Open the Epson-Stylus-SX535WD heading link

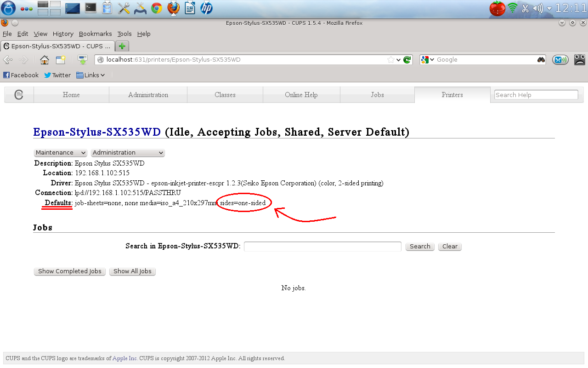[x=97, y=132]
